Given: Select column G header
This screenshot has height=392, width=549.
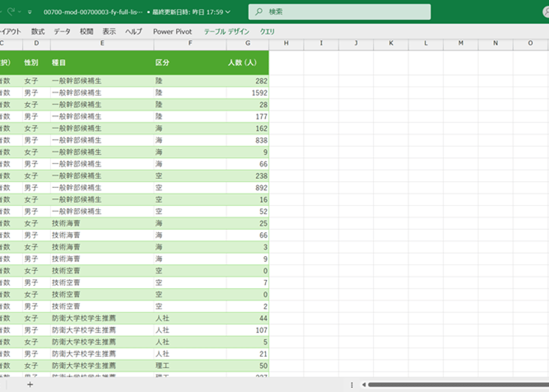Looking at the screenshot, I should coord(248,43).
